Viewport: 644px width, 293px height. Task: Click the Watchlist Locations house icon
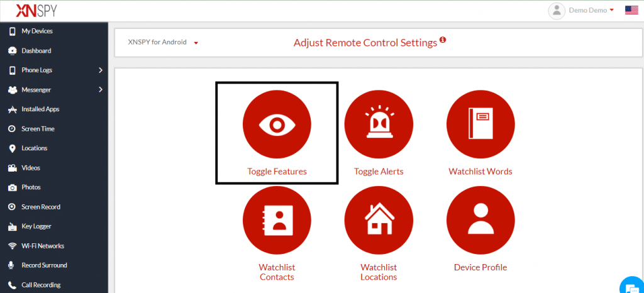(379, 220)
